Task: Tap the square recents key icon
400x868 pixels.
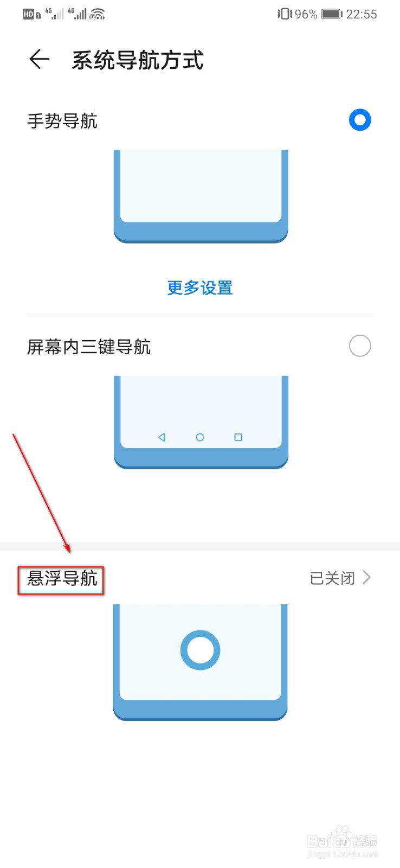Action: click(238, 437)
